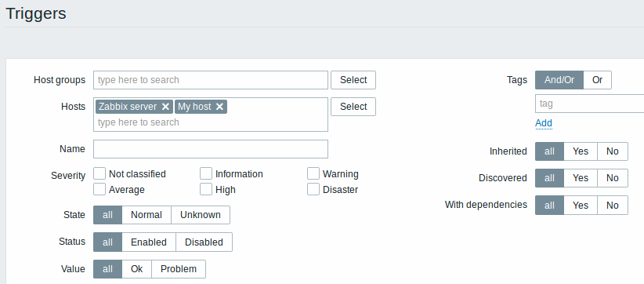
Task: Set Value filter to all
Action: click(107, 269)
